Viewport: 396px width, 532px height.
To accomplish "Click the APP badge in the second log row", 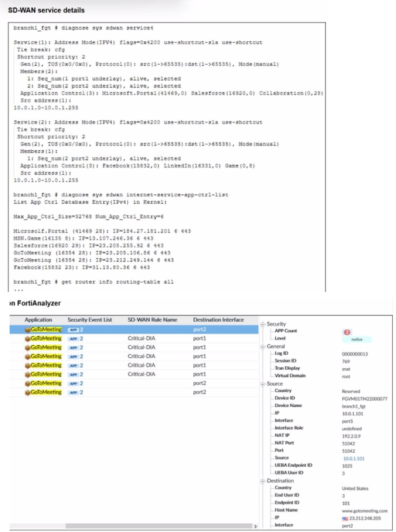I will 73,339.
